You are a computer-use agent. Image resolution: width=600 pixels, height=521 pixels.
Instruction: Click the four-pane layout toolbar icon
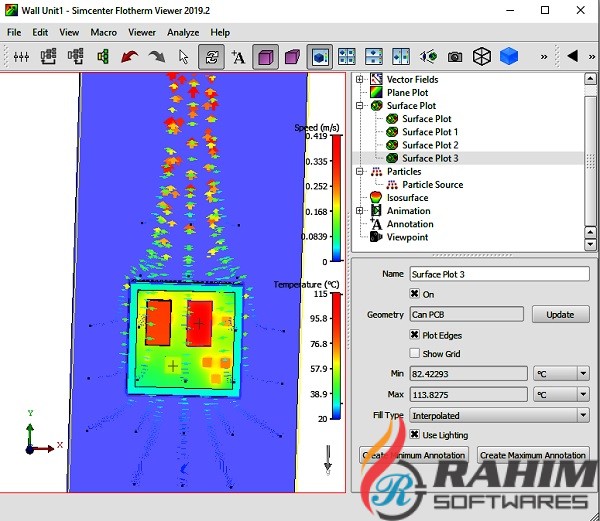pos(347,57)
